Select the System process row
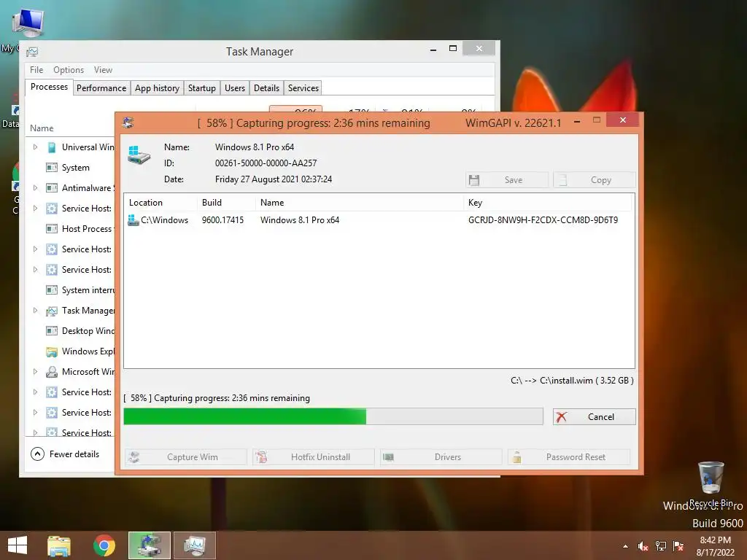The width and height of the screenshot is (747, 560). coord(71,168)
